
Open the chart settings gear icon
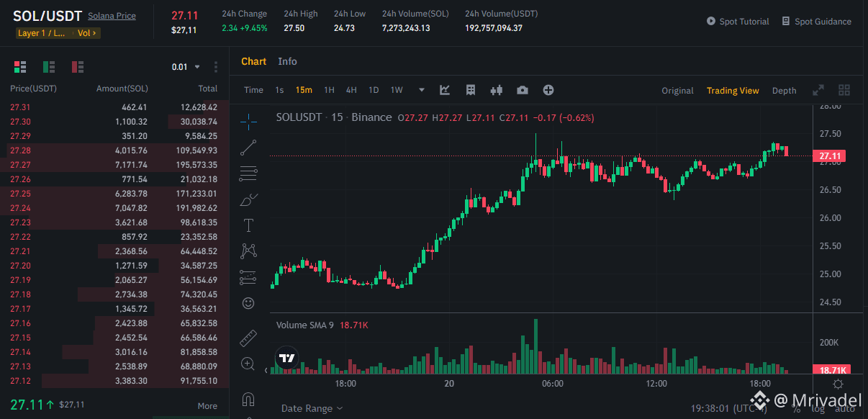838,384
